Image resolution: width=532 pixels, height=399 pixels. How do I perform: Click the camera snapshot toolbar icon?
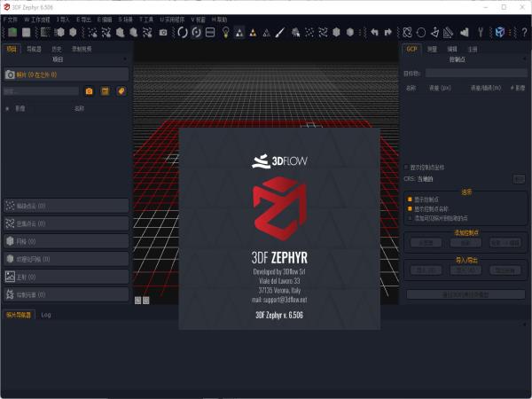pyautogui.click(x=163, y=33)
